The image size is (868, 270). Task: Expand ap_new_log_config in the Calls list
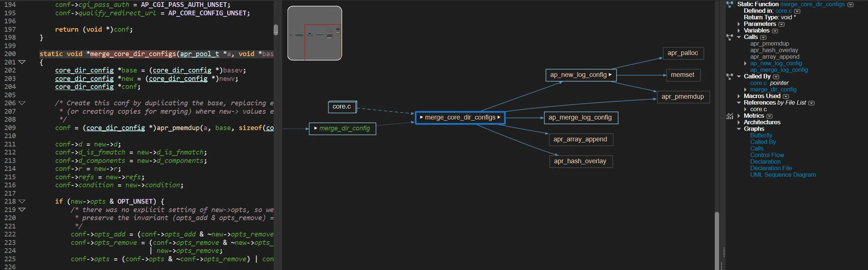coord(745,63)
